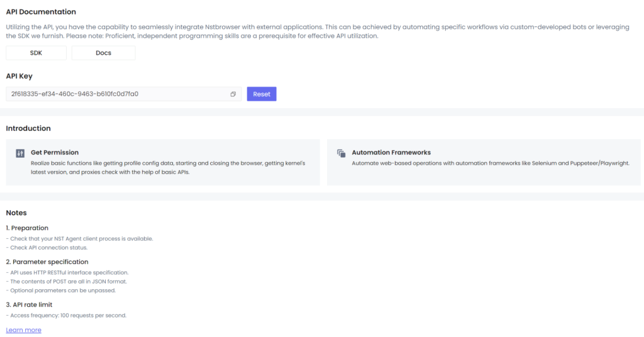Click the '2. Parameter specification' note title
The image size is (644, 337).
point(47,262)
